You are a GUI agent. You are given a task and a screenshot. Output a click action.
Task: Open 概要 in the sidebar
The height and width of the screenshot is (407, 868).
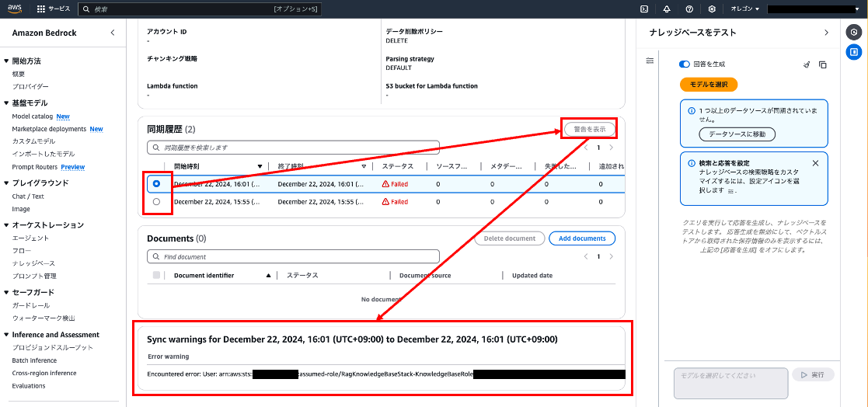click(19, 74)
